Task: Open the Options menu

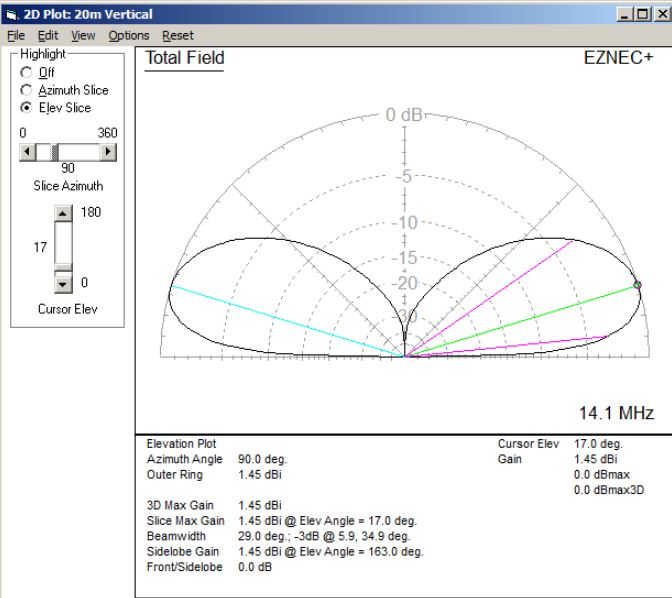Action: 129,36
